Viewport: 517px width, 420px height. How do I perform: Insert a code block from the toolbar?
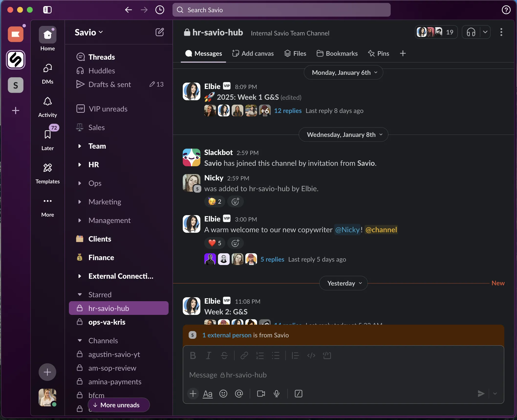(x=327, y=355)
